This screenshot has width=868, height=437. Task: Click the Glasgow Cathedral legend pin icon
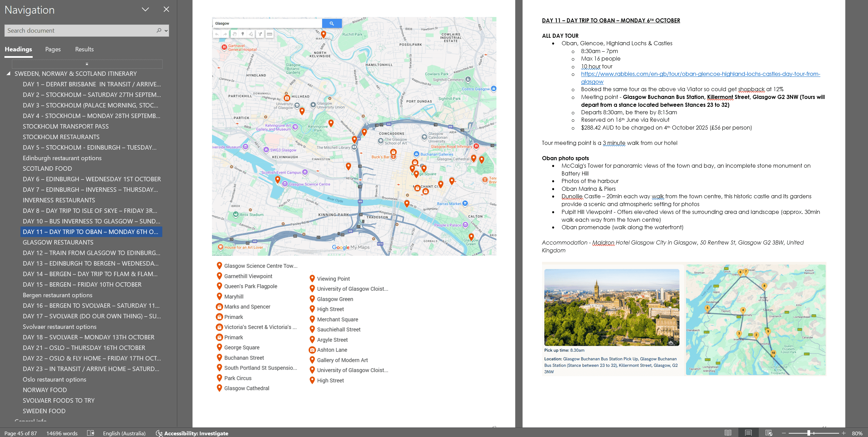pos(219,388)
